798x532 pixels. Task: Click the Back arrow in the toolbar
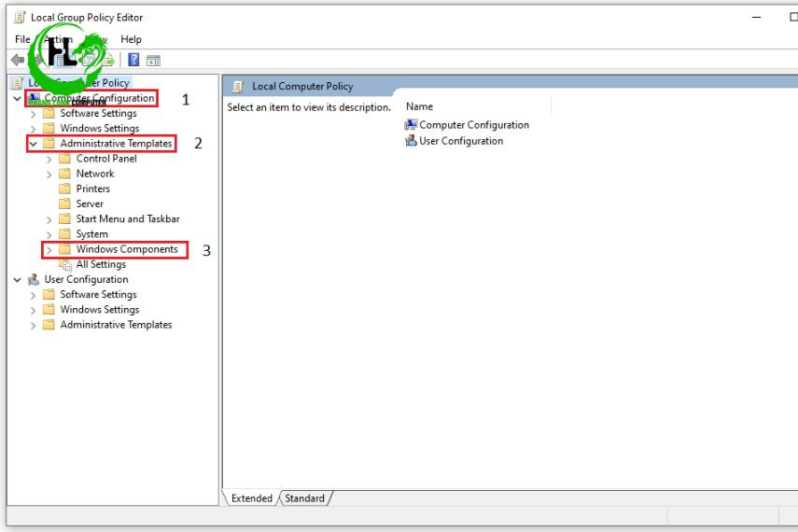pos(18,60)
